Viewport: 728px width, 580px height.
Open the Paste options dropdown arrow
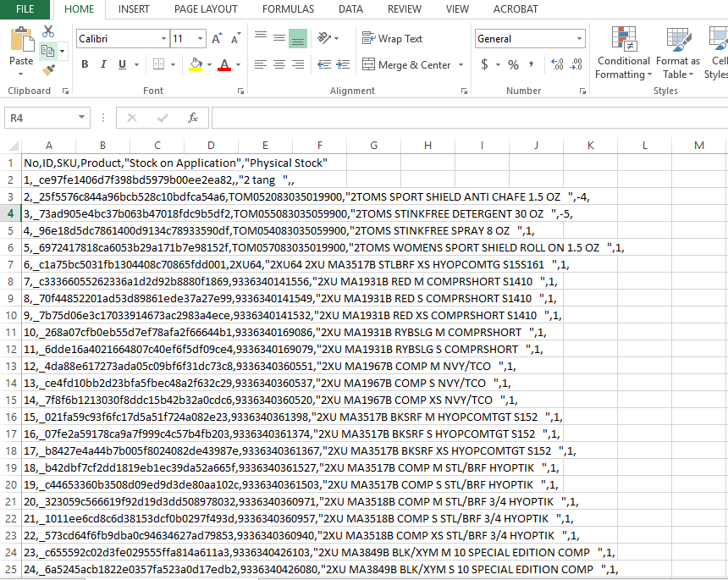pyautogui.click(x=21, y=74)
